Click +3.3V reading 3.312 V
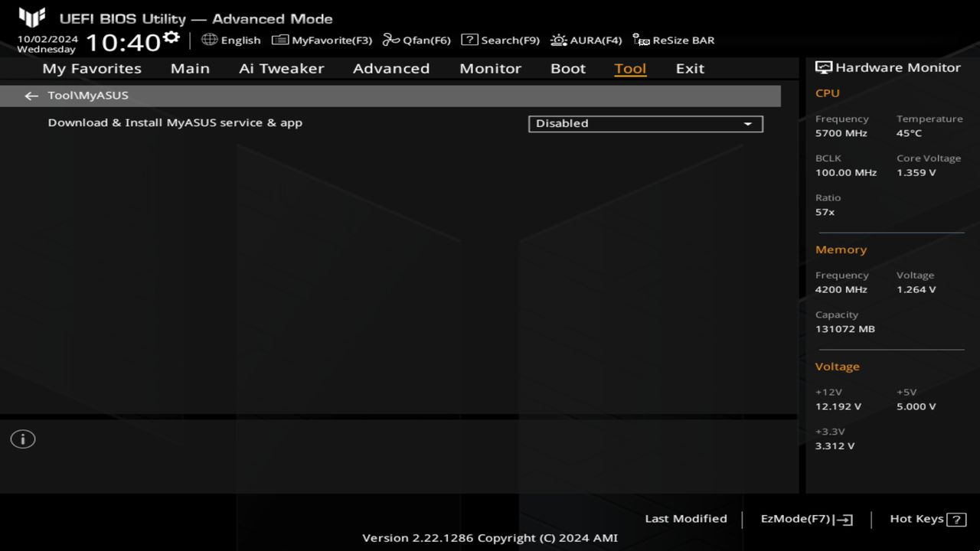Screen dimensions: 980x551 pyautogui.click(x=835, y=446)
